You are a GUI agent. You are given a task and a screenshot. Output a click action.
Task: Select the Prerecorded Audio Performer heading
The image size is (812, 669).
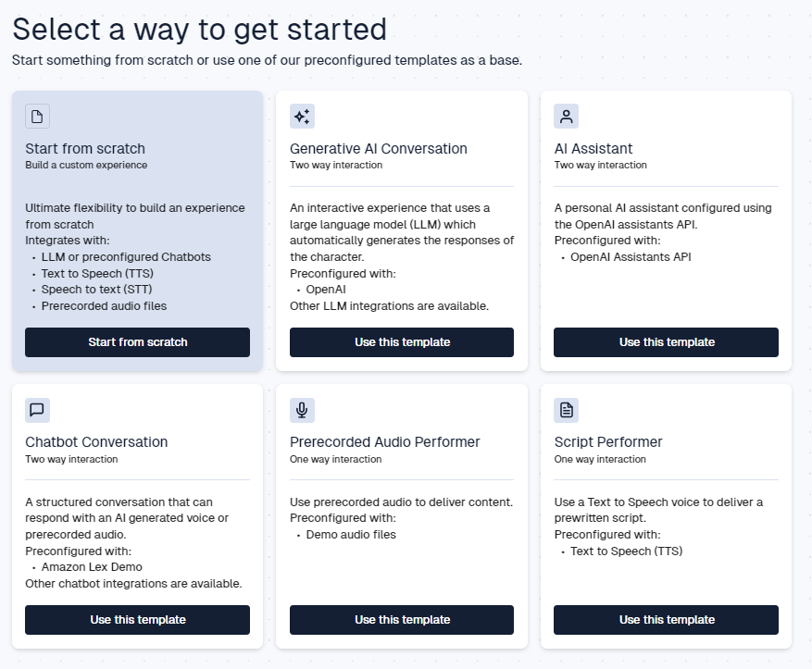pyautogui.click(x=385, y=442)
